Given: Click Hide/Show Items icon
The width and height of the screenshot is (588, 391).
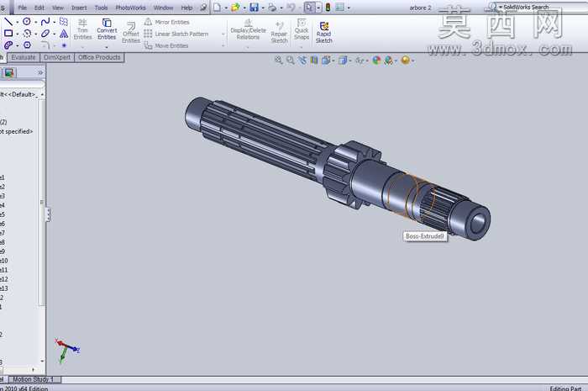Looking at the screenshot, I should (x=360, y=60).
